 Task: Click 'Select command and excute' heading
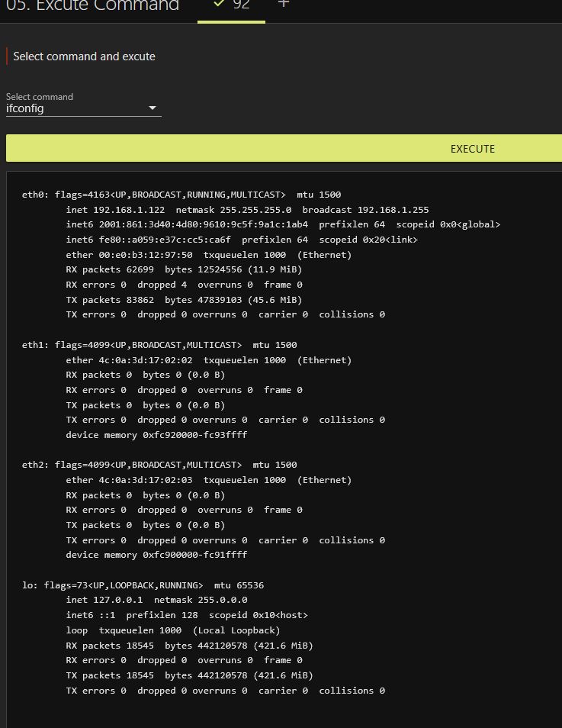click(84, 56)
